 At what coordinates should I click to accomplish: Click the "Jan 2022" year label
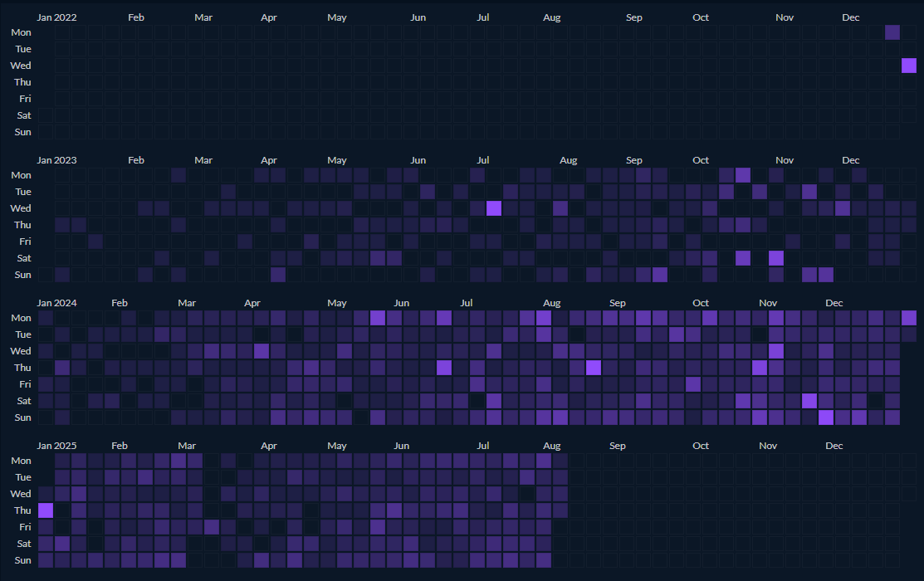(56, 17)
